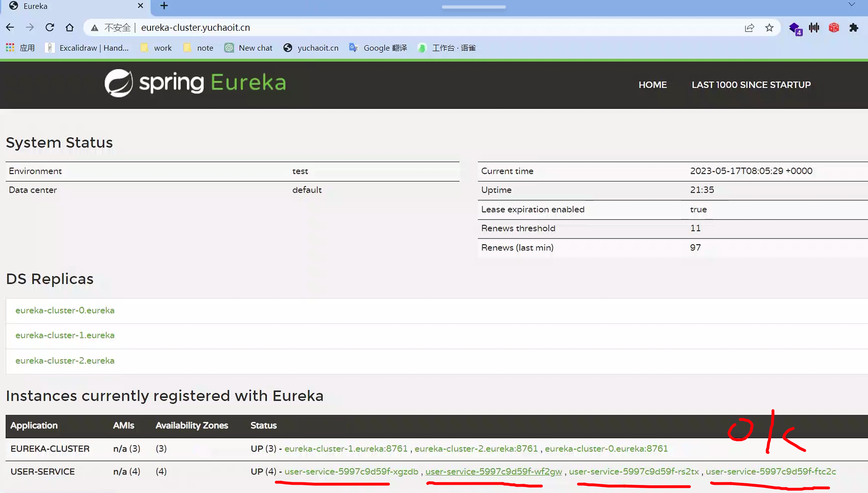Open HOME in Eureka navbar
The height and width of the screenshot is (493, 868).
click(652, 85)
